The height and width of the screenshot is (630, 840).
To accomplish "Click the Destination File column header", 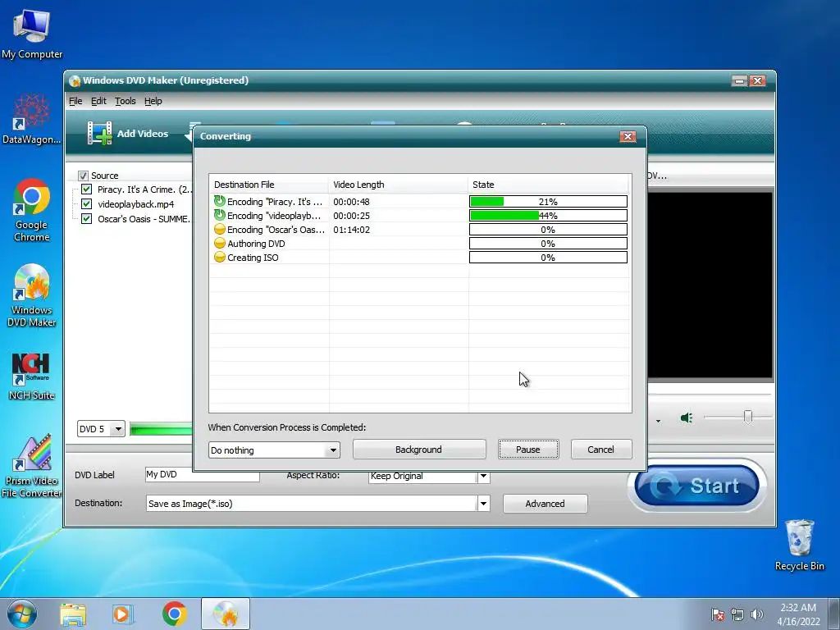I will (269, 185).
